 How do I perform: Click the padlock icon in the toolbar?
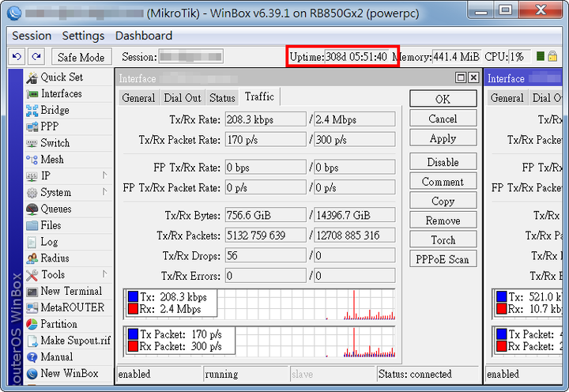552,56
